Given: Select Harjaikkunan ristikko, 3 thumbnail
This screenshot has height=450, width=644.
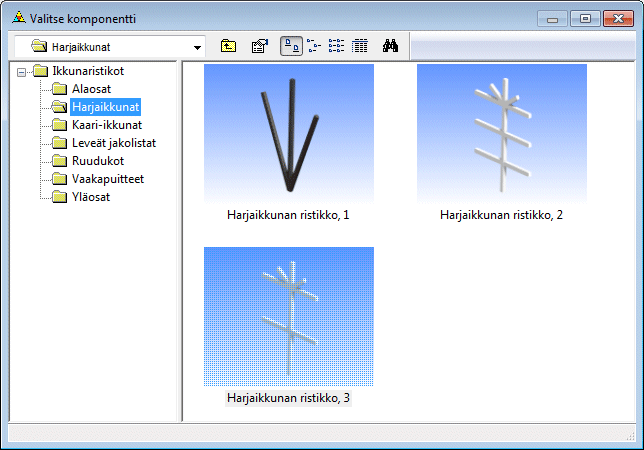Looking at the screenshot, I should click(x=289, y=316).
